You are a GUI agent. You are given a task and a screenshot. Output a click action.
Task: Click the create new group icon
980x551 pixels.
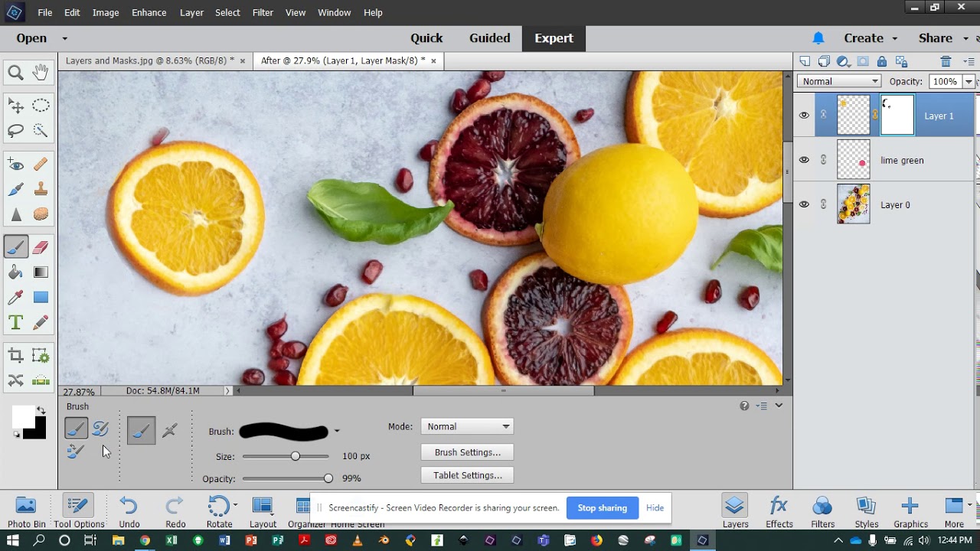tap(824, 61)
